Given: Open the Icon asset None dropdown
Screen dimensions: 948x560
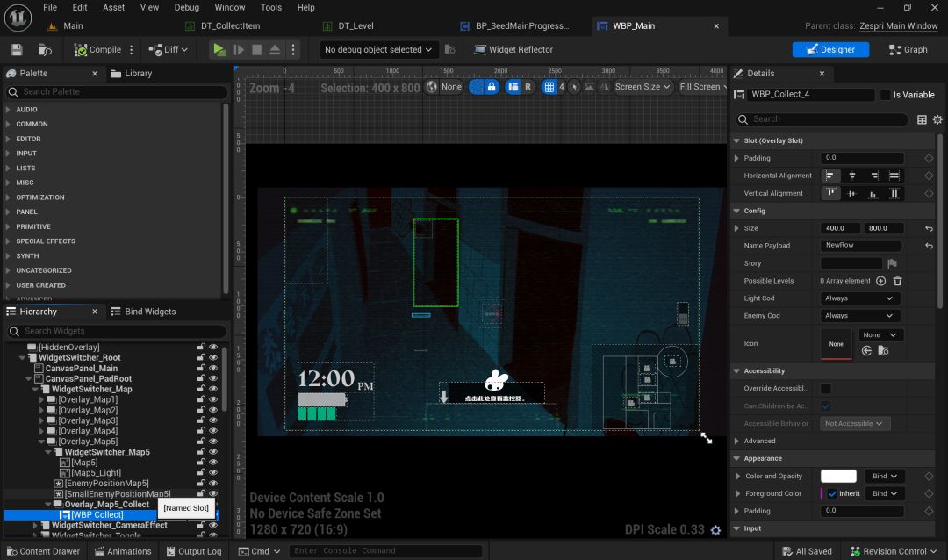Looking at the screenshot, I should pyautogui.click(x=880, y=335).
